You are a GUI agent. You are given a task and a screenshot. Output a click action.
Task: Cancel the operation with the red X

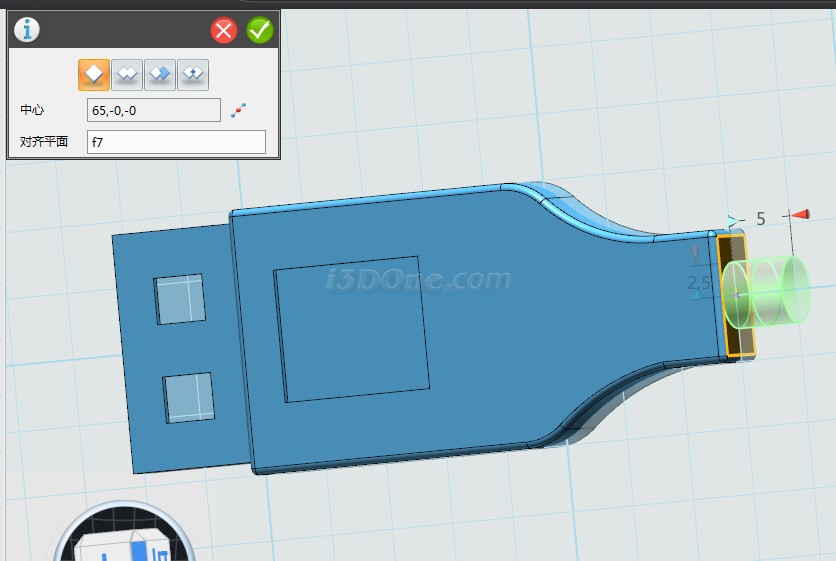[x=224, y=30]
